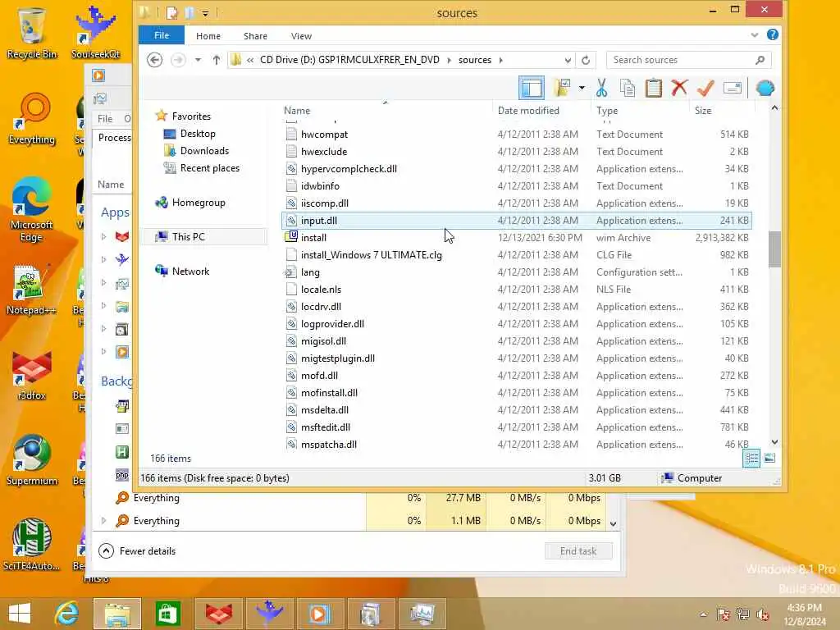The image size is (840, 630).
Task: Click the email card toolbar icon
Action: (x=733, y=88)
